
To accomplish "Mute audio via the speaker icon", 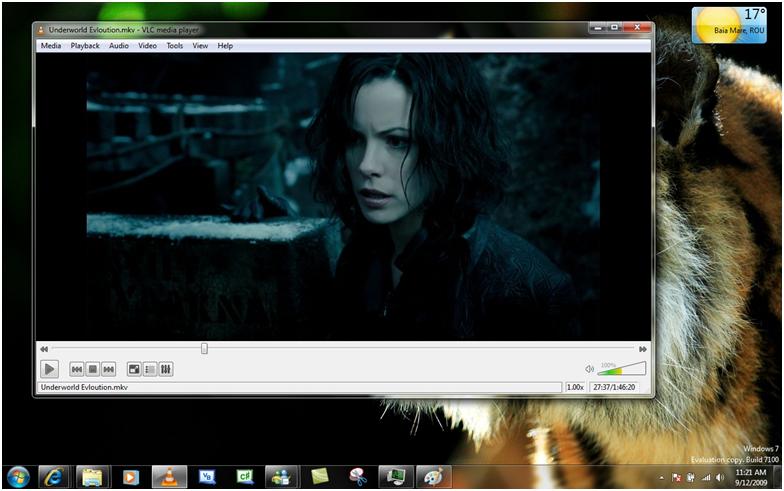I will [x=590, y=369].
